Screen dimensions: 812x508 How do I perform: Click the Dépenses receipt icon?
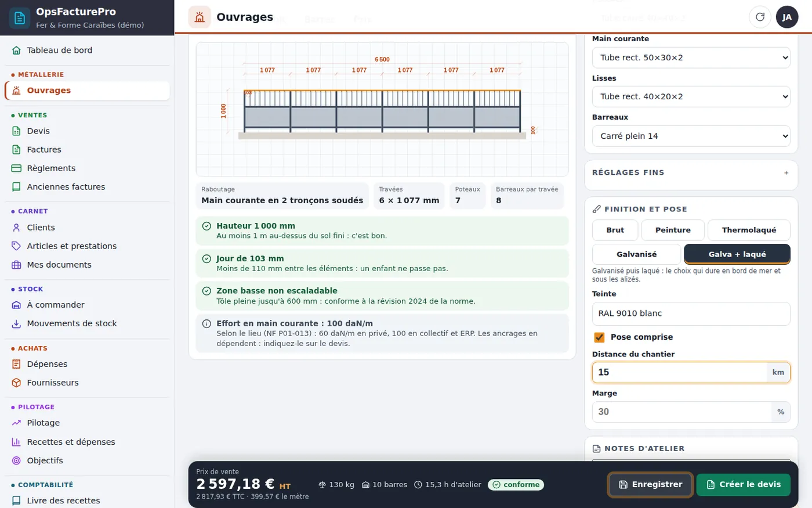[x=16, y=364]
